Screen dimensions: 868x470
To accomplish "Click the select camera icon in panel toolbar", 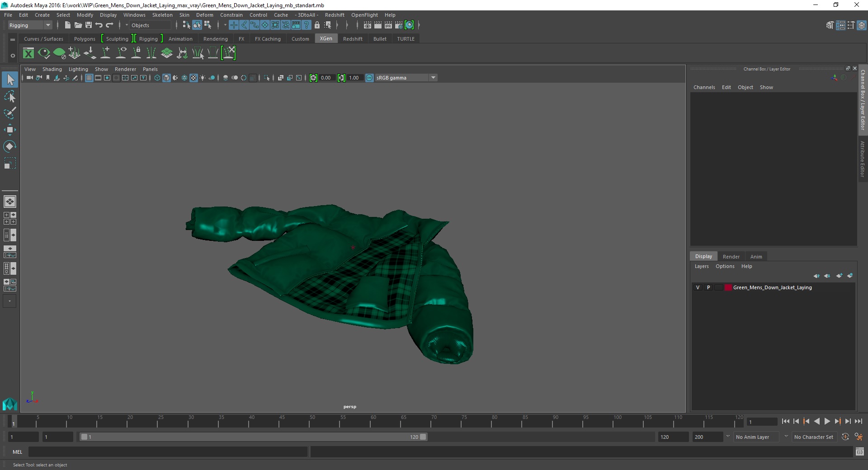I will click(29, 78).
